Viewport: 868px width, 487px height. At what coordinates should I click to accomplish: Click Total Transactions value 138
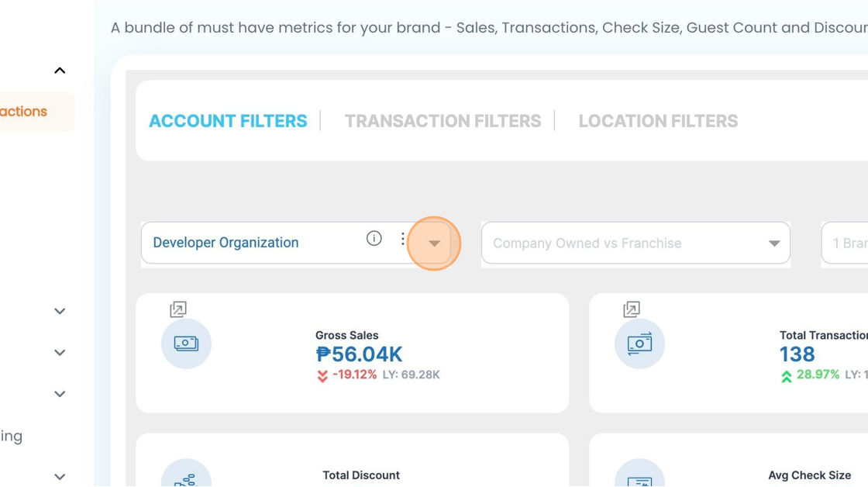(797, 354)
